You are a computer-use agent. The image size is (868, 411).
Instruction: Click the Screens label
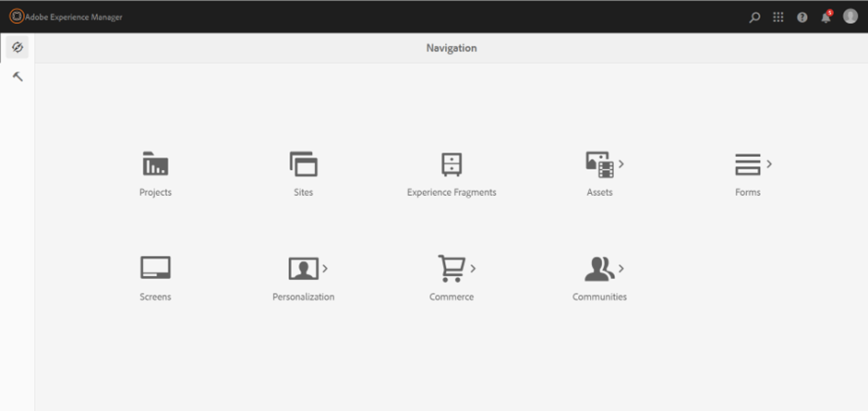tap(155, 296)
